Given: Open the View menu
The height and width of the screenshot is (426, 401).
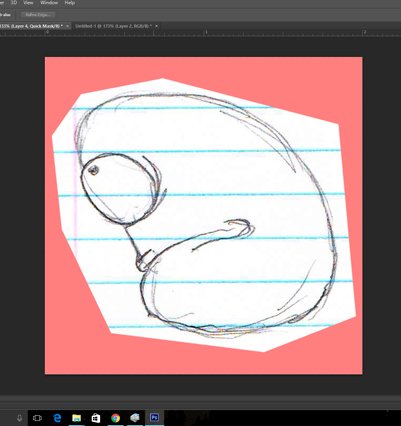Looking at the screenshot, I should click(x=28, y=2).
